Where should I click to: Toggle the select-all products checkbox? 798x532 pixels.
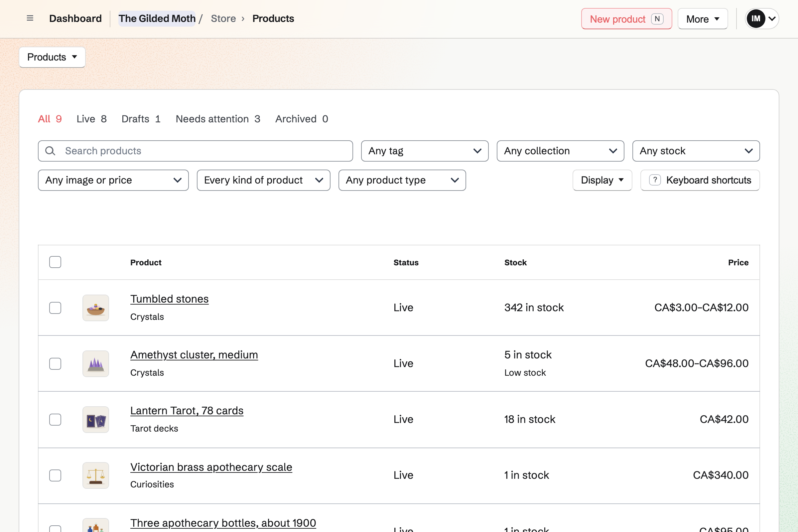click(55, 262)
